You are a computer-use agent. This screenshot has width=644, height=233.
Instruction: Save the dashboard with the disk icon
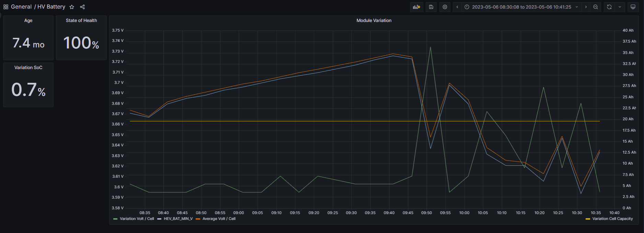click(x=431, y=7)
